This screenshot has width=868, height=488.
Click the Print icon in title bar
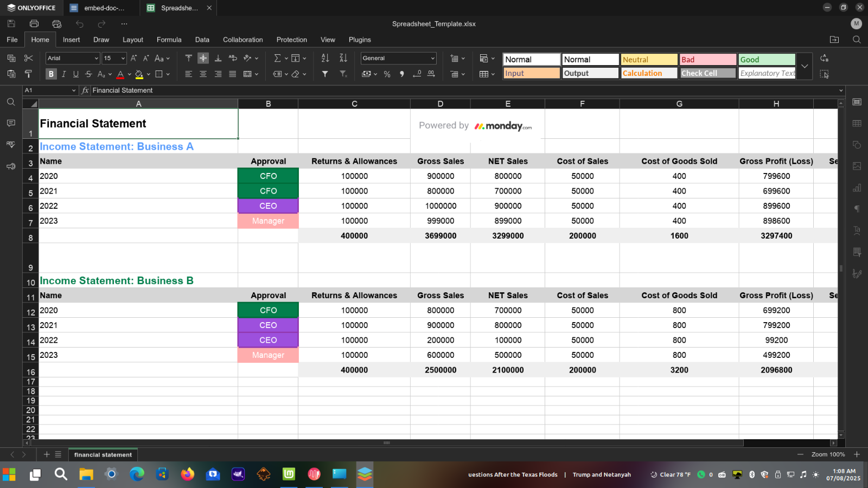[34, 24]
